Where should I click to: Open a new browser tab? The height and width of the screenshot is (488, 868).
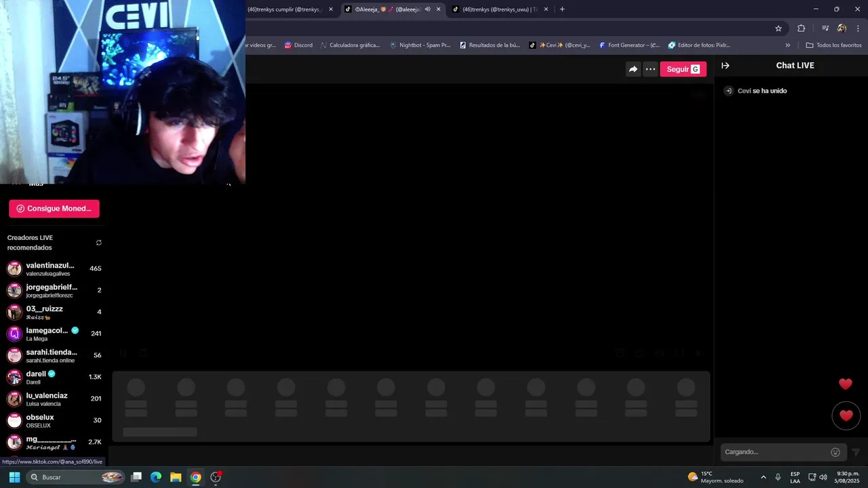tap(562, 9)
